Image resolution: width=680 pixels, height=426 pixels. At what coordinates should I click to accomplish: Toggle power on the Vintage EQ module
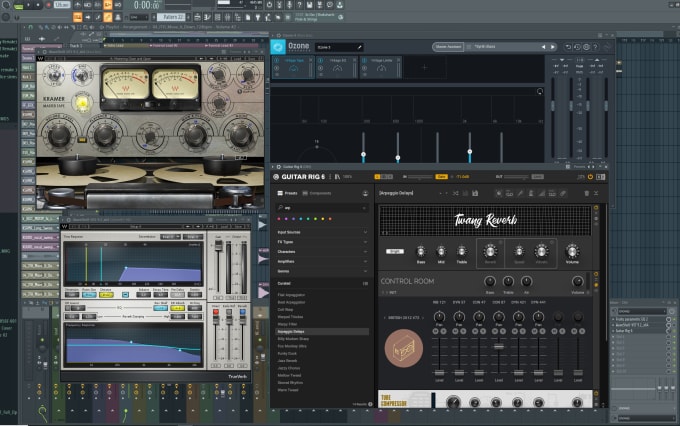pyautogui.click(x=320, y=61)
